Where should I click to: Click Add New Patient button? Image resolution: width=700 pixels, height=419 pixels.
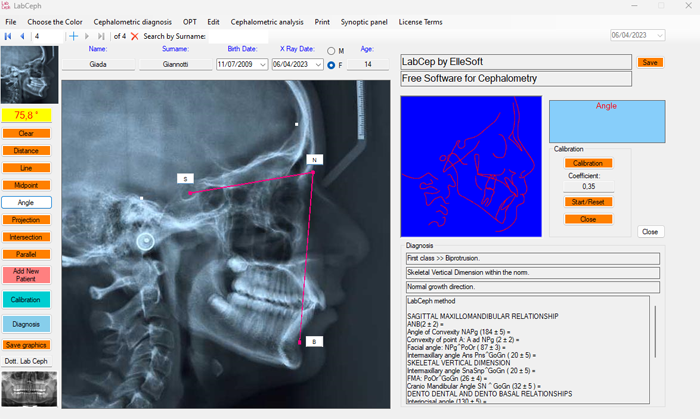[x=26, y=275]
